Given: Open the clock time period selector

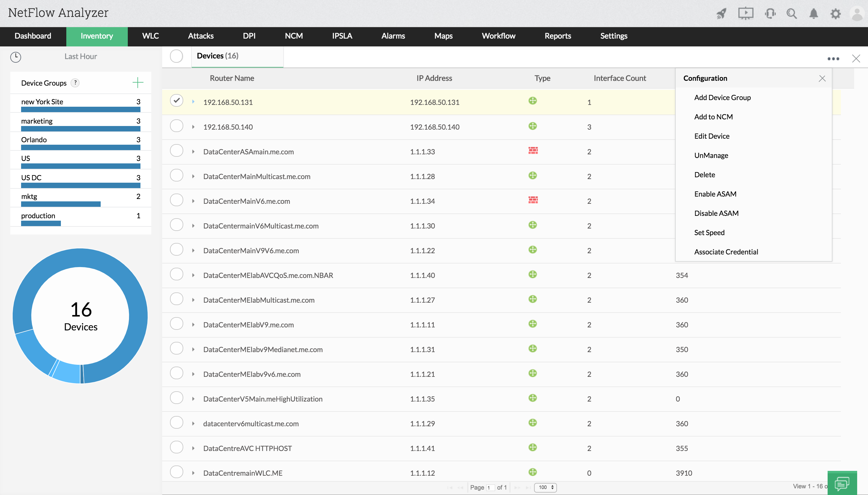Looking at the screenshot, I should (x=16, y=57).
